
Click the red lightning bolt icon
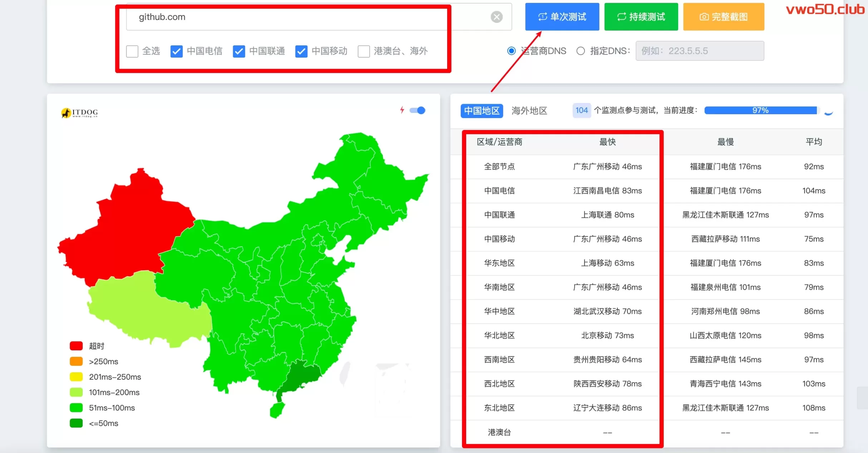[402, 110]
